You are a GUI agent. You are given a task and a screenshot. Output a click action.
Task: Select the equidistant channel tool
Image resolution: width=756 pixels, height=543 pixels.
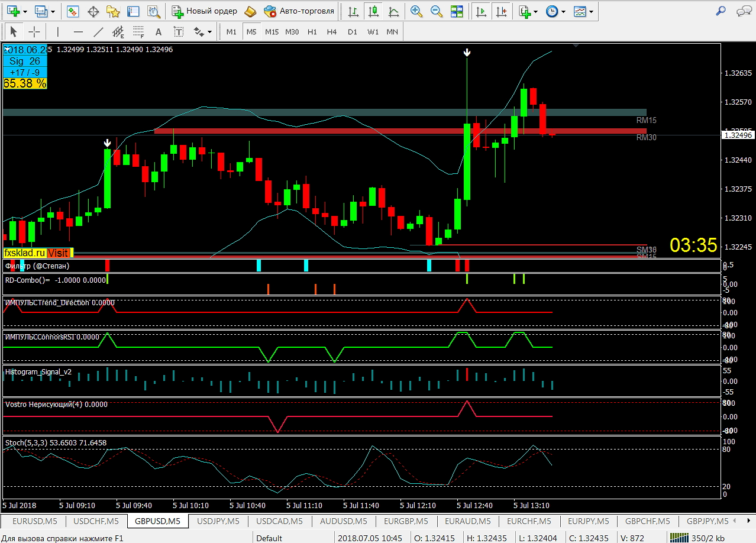tap(118, 32)
